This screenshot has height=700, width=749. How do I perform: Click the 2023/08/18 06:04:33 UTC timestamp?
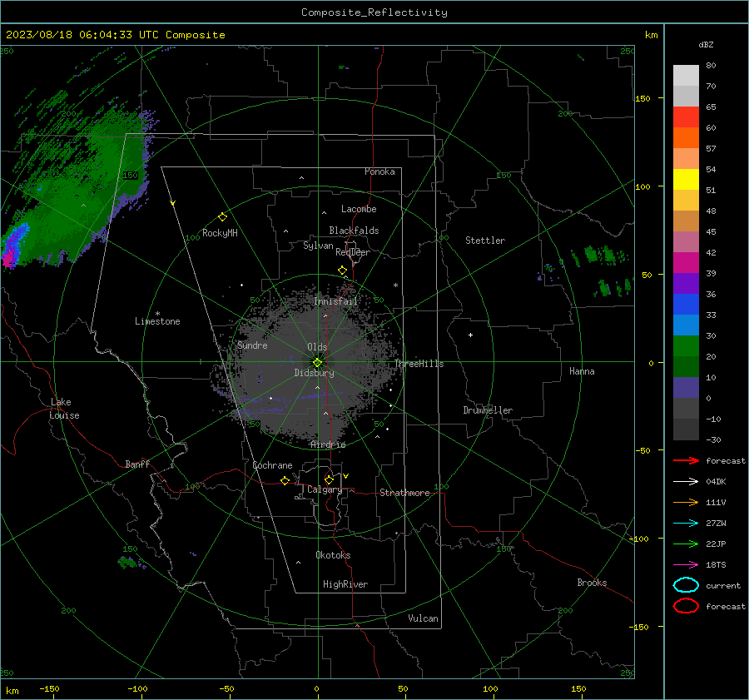(116, 35)
